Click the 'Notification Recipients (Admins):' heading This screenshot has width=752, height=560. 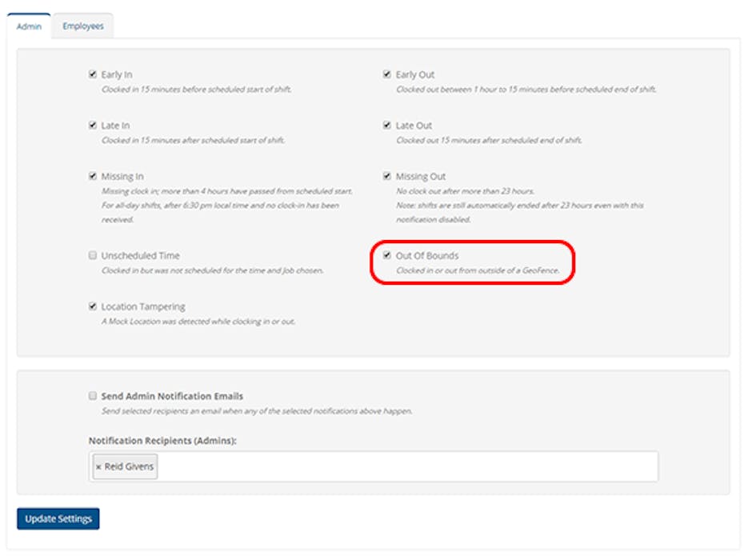coord(162,441)
